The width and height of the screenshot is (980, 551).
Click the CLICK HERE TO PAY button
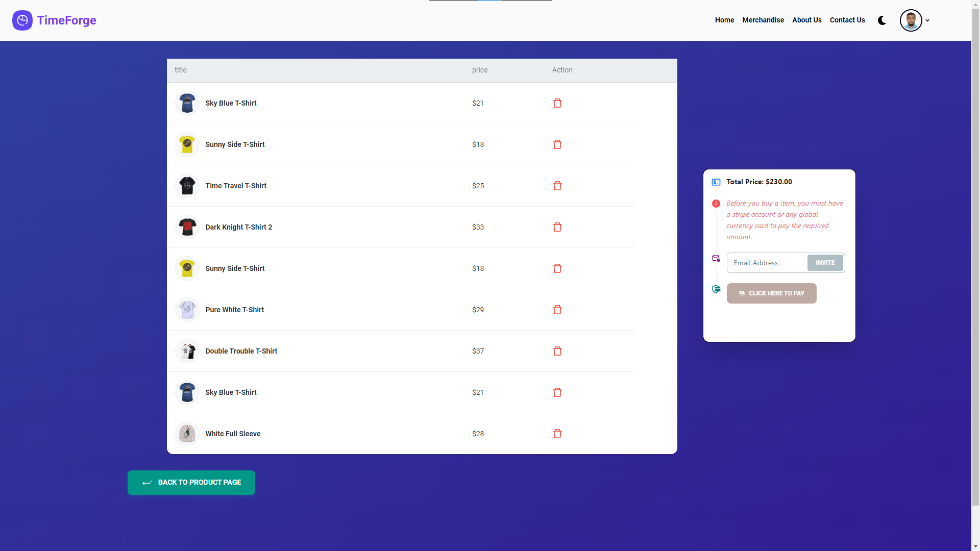click(x=772, y=293)
